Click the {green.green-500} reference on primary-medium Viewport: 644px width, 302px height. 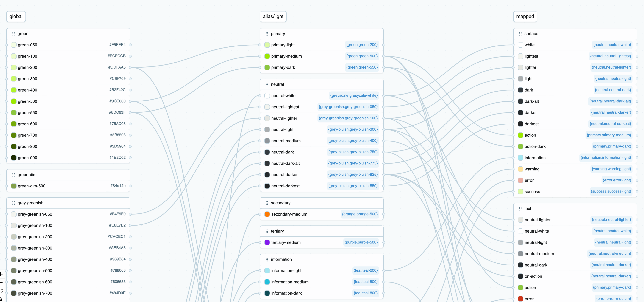(x=362, y=56)
